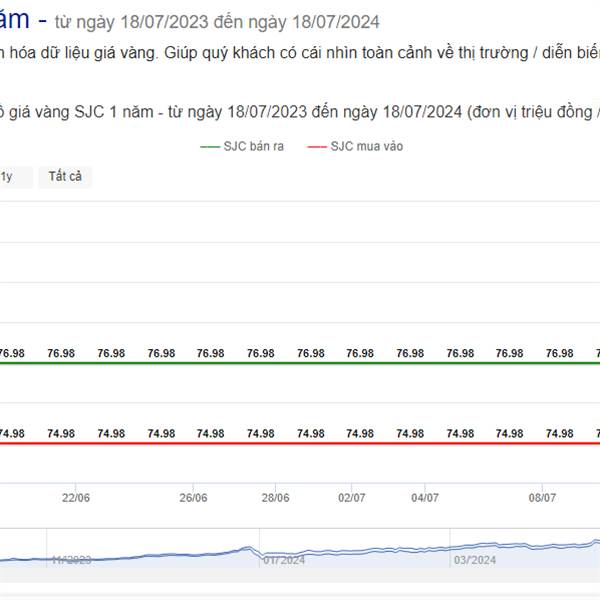600x600 pixels.
Task: Toggle the SJC bán ra legend series
Action: click(x=242, y=146)
